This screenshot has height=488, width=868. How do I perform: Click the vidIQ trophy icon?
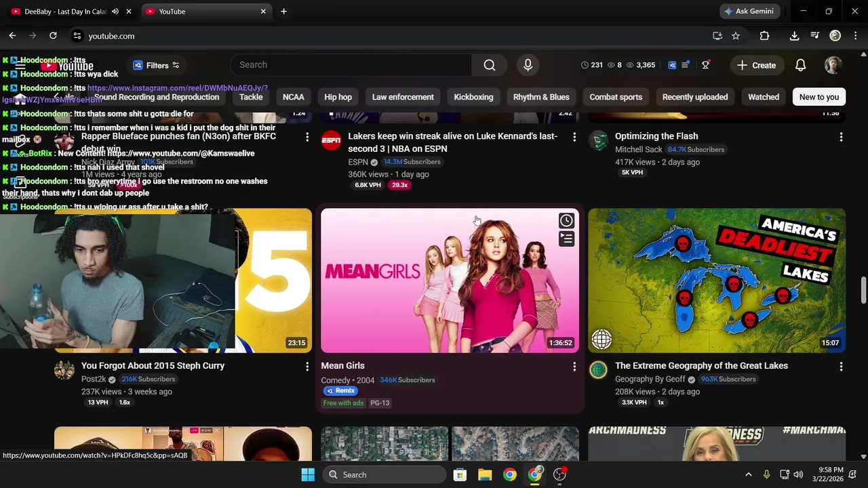[x=705, y=65]
